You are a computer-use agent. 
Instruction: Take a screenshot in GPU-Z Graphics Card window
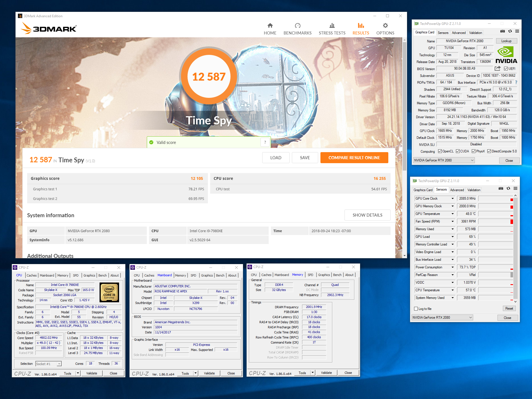pos(503,31)
